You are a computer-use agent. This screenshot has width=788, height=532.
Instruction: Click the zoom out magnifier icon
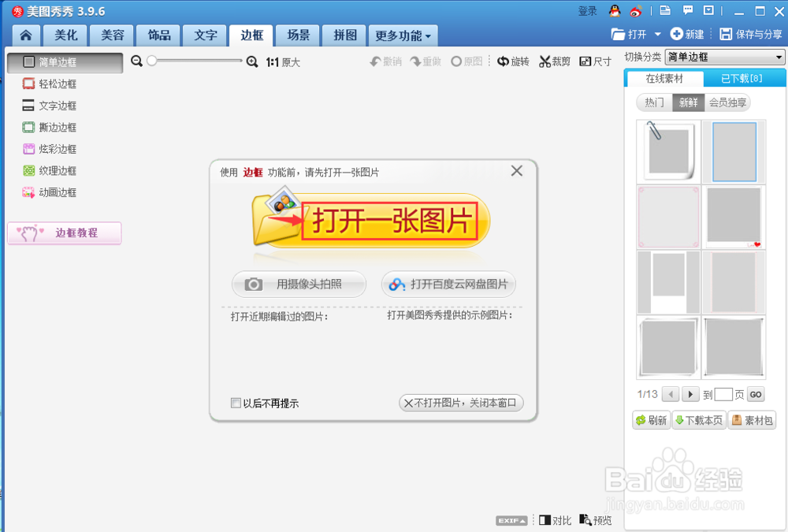(136, 61)
